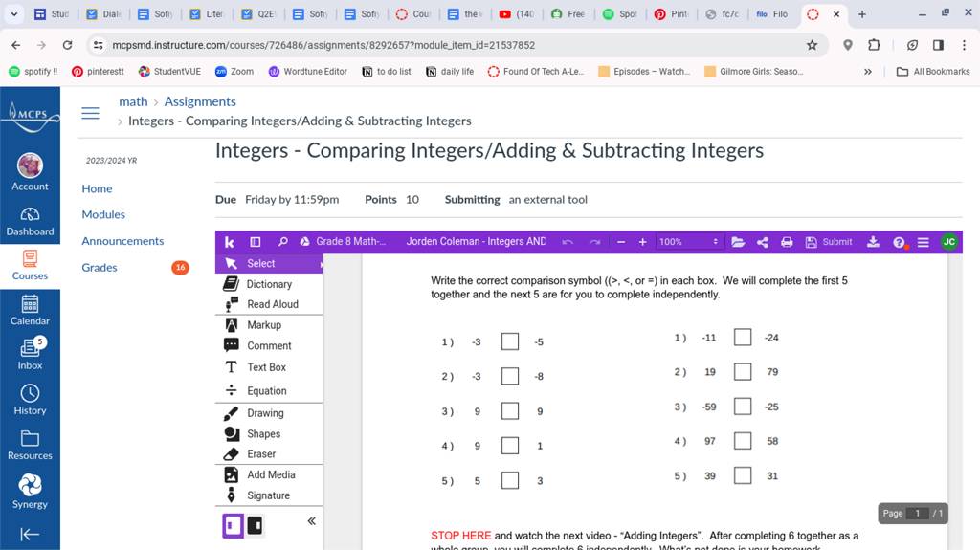Screen dimensions: 980x550
Task: Reload the page with the refresh button
Action: (x=67, y=45)
